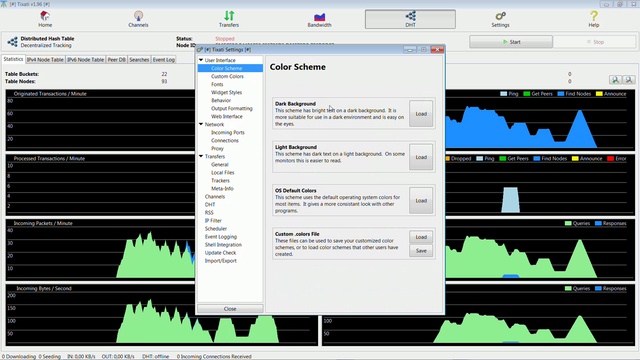The width and height of the screenshot is (640, 360).
Task: Click the Distributed Hash Table network icon
Action: click(12, 42)
